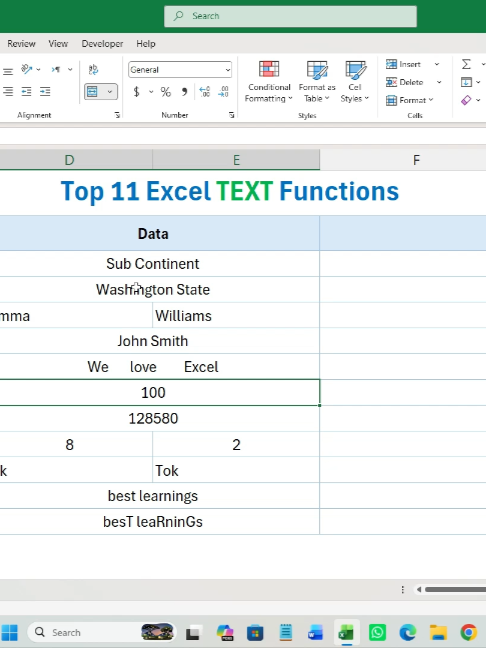Select the cell containing 2
Image resolution: width=486 pixels, height=648 pixels.
[236, 445]
